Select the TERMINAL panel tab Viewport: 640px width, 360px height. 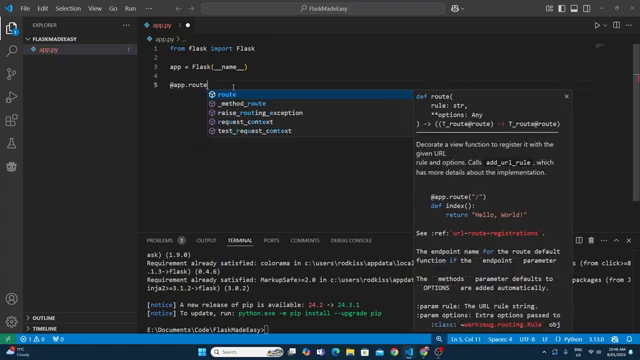(x=240, y=240)
